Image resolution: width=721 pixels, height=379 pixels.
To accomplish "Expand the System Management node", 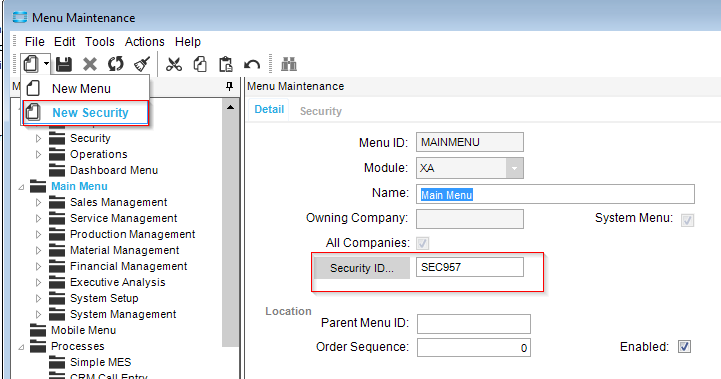I will coord(39,315).
